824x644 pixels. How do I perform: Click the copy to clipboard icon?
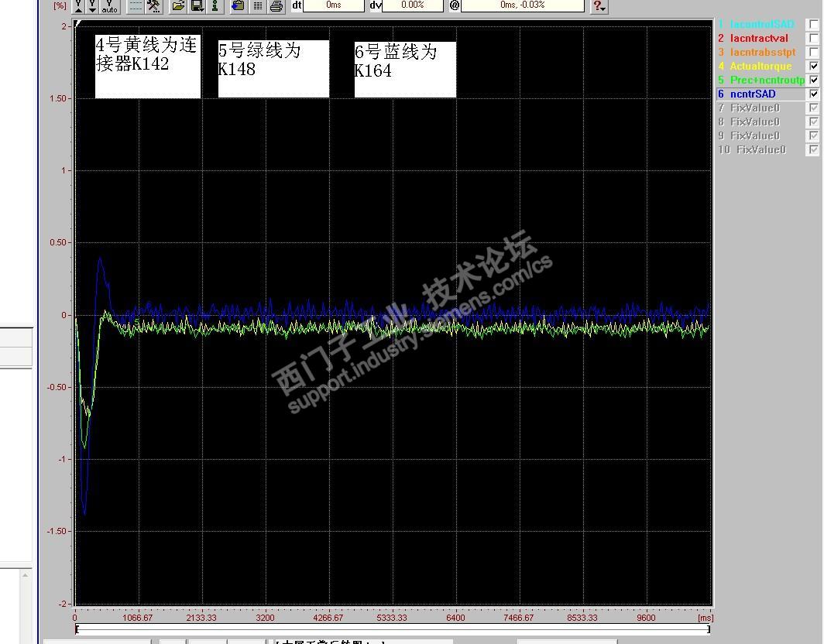[x=238, y=5]
